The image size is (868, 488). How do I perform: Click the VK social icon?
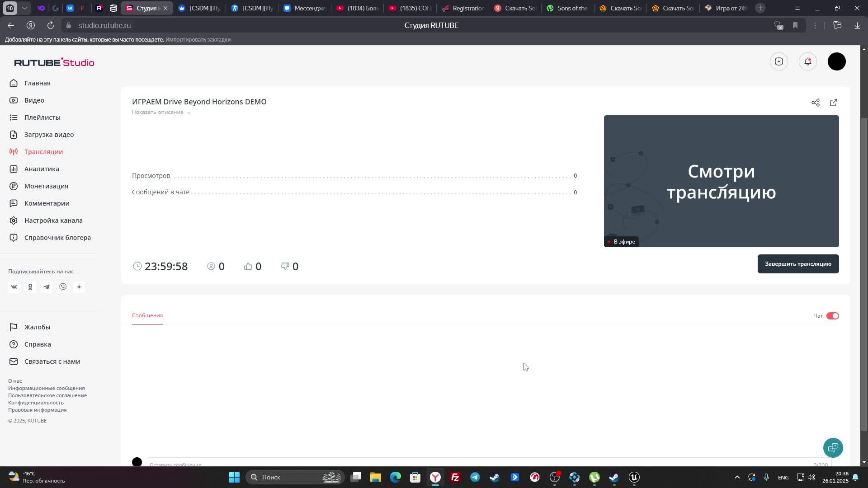(x=14, y=287)
